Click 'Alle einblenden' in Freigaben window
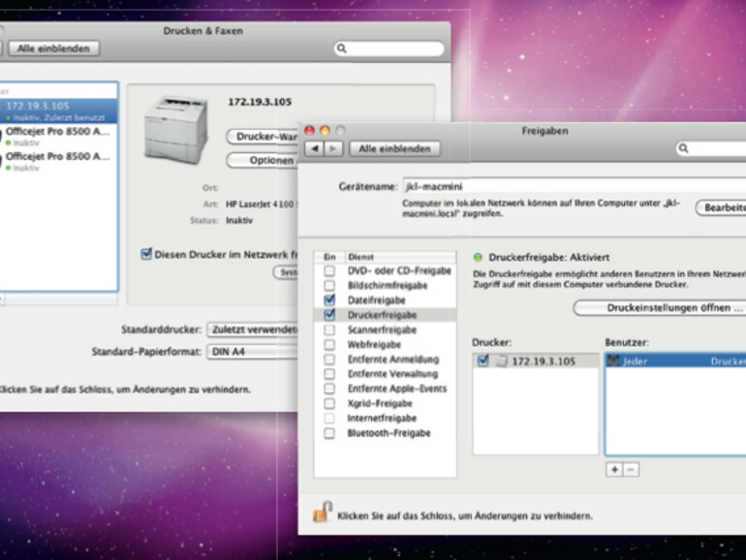Viewport: 746px width, 560px height. pos(393,148)
